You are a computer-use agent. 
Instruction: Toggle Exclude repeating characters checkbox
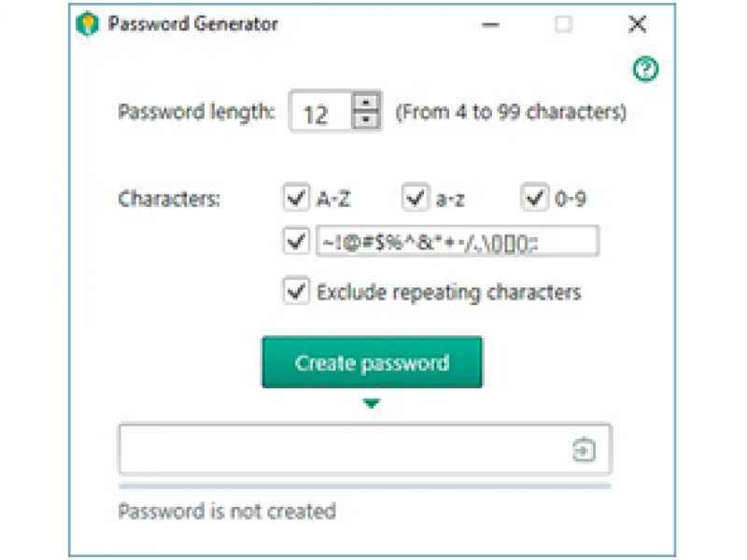pyautogui.click(x=295, y=291)
